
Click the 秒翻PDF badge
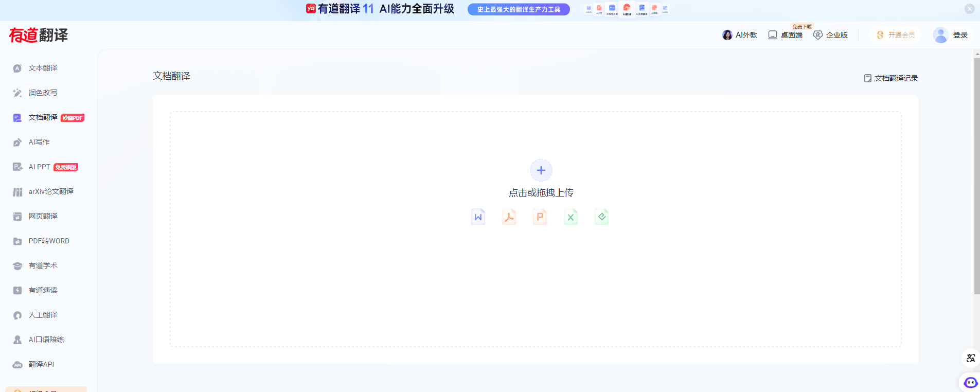(73, 118)
